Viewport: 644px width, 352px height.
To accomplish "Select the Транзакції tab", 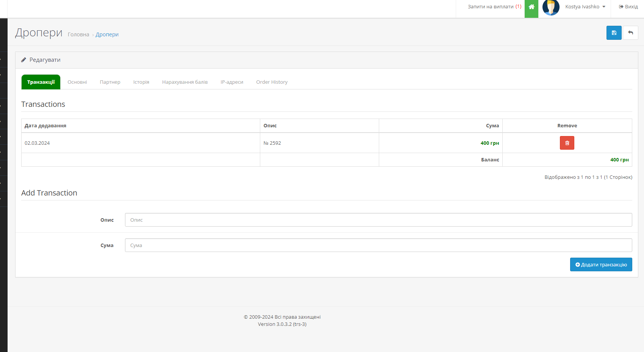I will [x=41, y=82].
